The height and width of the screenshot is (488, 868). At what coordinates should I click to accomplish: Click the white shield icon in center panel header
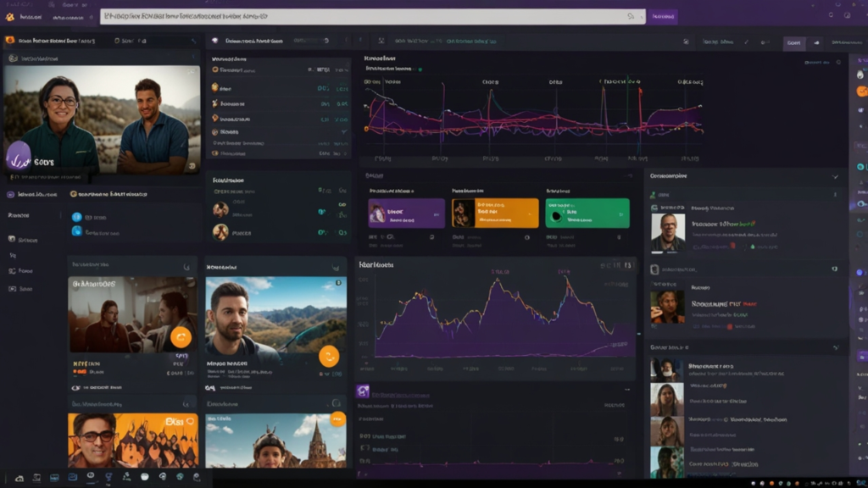tap(214, 41)
